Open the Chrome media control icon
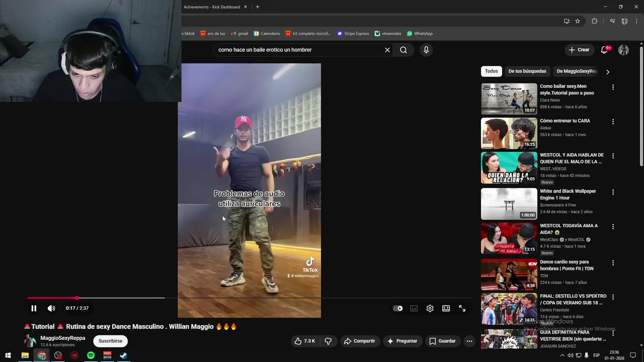Screen dimensions: 644x362 point(612,21)
